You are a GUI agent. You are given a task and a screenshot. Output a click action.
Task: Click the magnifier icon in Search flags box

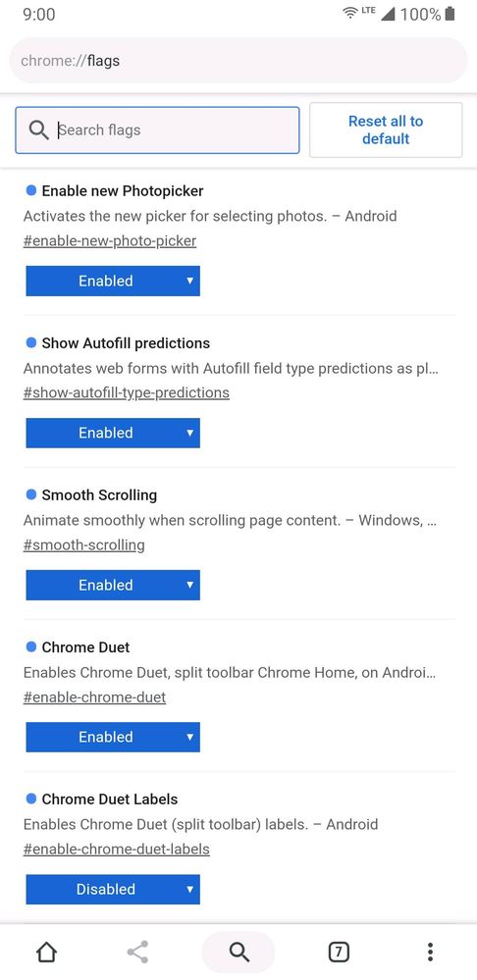coord(38,130)
